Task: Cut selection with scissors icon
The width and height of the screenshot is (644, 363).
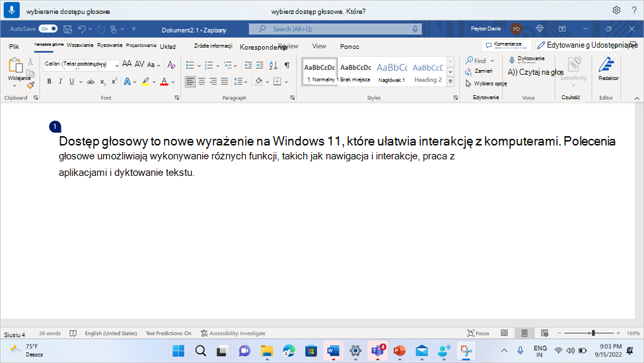Action: click(30, 62)
